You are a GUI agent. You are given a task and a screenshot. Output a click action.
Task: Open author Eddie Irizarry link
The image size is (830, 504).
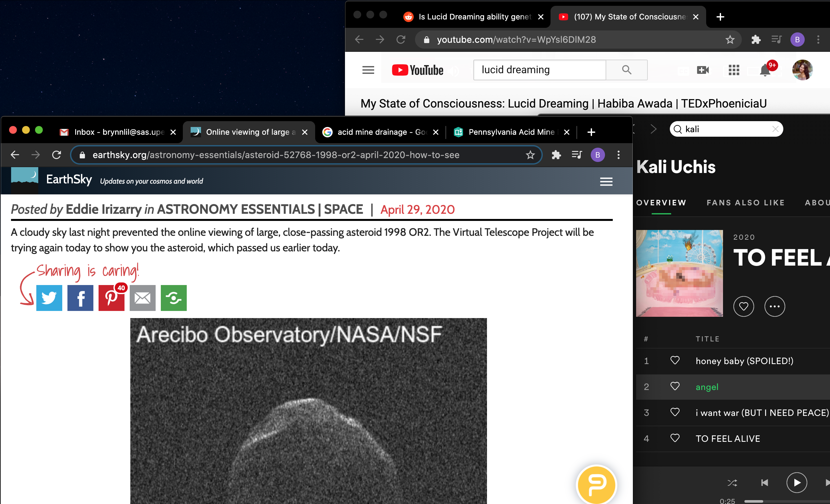point(104,209)
